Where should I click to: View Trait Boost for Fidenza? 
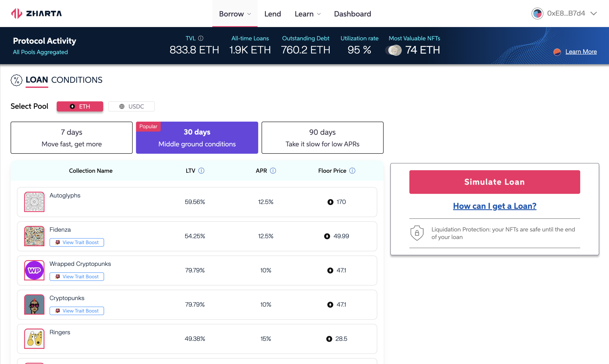click(x=77, y=242)
